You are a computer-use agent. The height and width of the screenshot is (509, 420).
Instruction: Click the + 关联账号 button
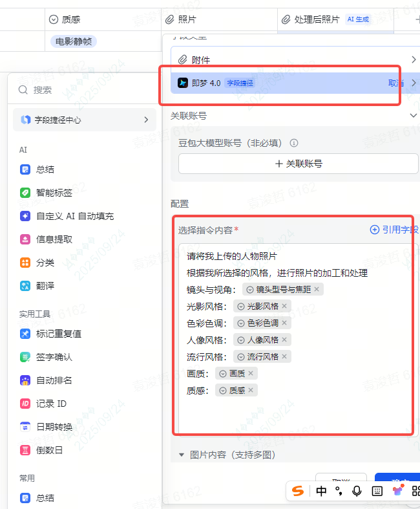click(298, 164)
